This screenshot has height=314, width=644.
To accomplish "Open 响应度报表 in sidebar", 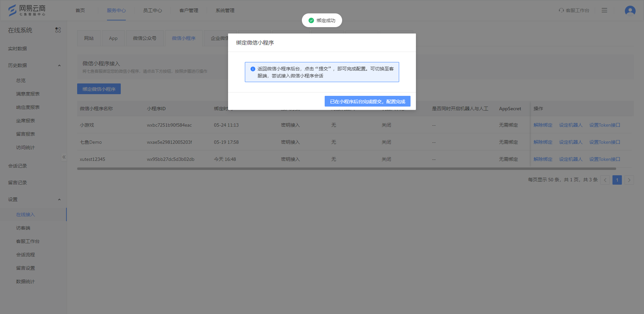I will [28, 107].
